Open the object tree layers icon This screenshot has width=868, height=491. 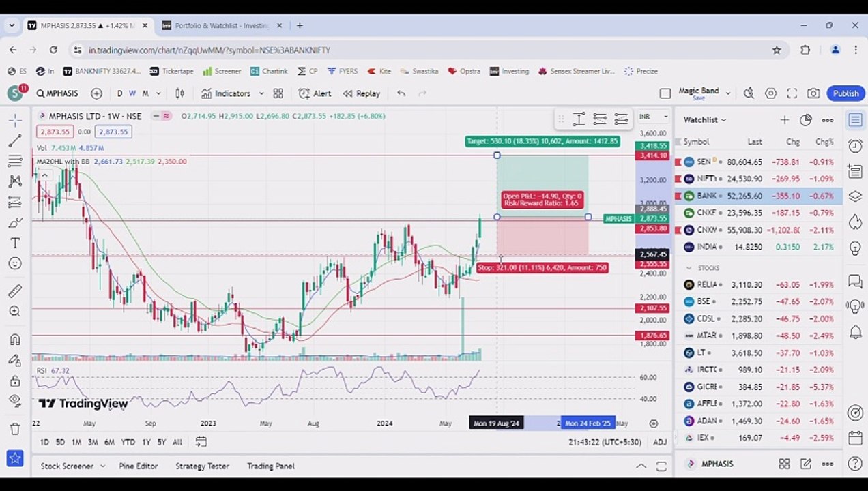855,196
